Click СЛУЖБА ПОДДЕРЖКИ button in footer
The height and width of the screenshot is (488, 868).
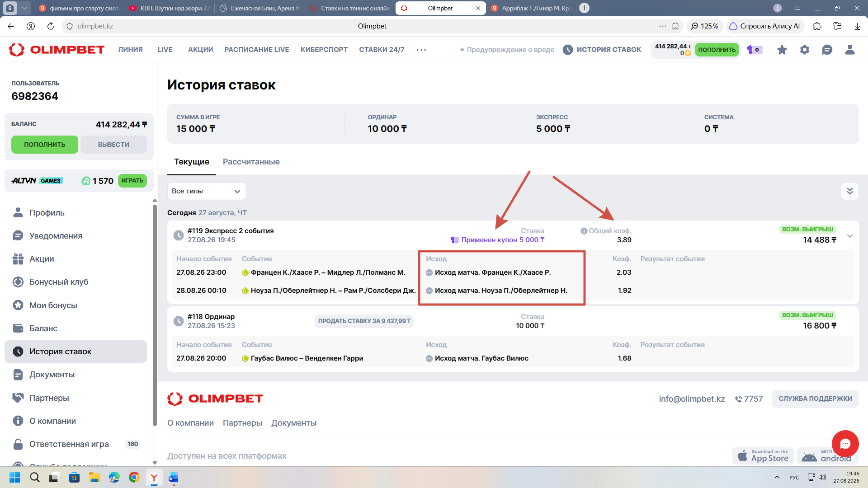point(816,399)
